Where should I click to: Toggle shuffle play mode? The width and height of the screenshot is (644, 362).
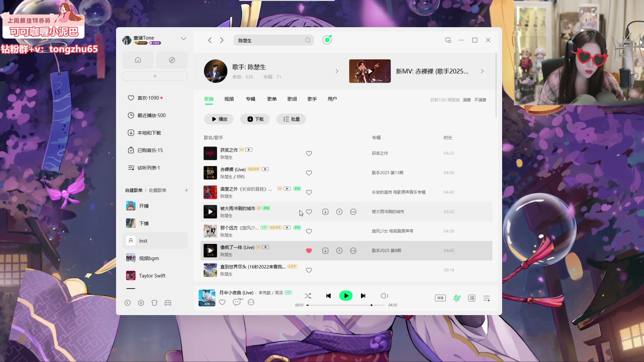pos(308,296)
